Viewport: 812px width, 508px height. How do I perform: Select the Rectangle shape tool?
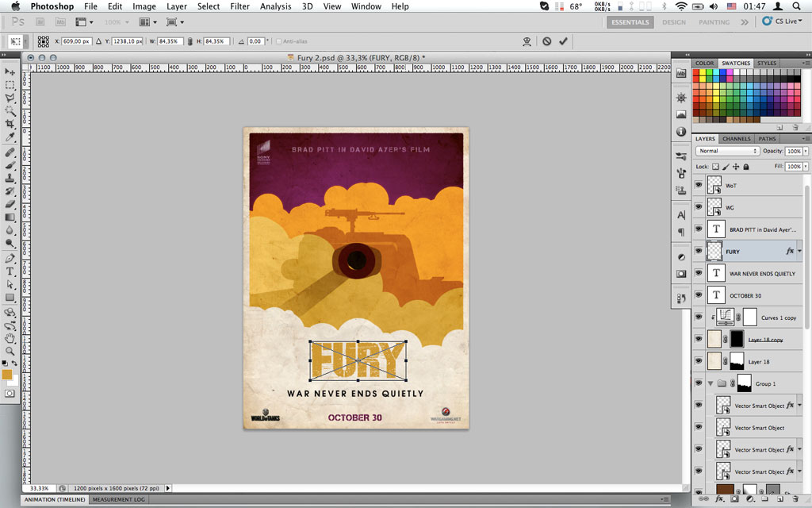(10, 297)
